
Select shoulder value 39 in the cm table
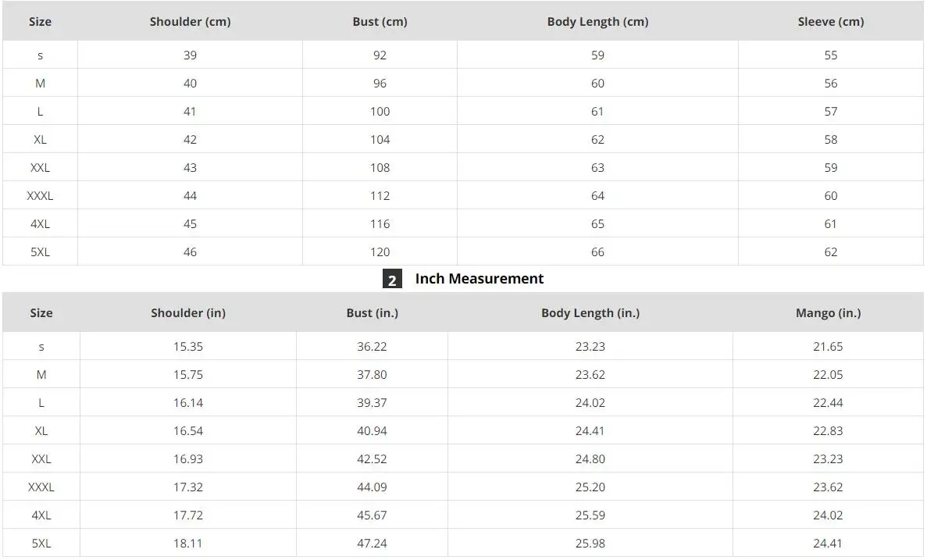pos(190,55)
